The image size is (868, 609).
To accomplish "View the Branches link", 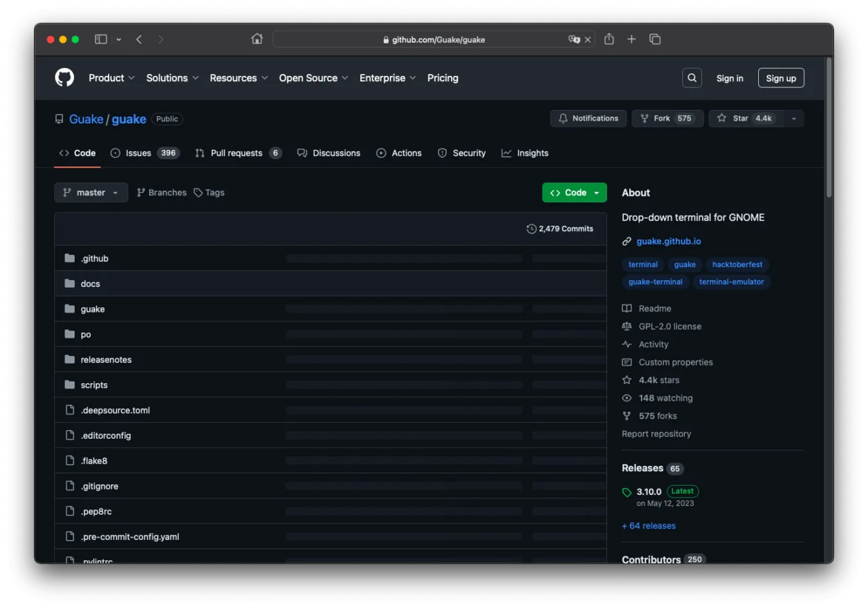I will tap(161, 193).
